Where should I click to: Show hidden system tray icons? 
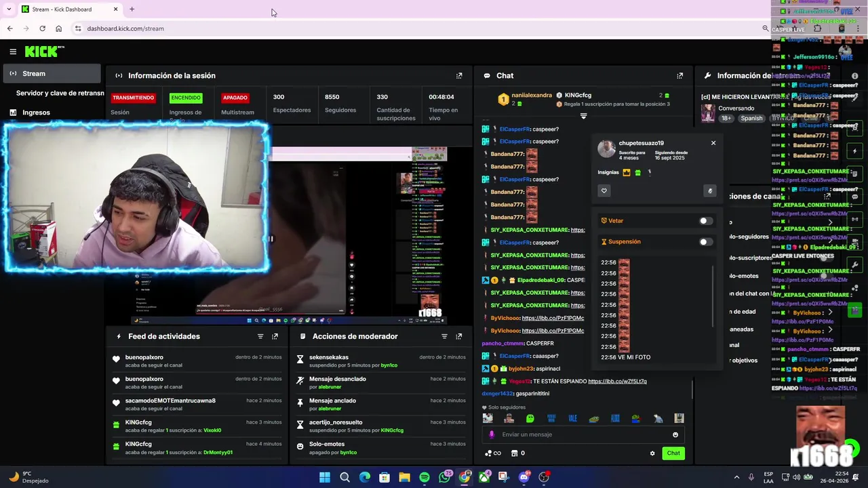tap(737, 477)
